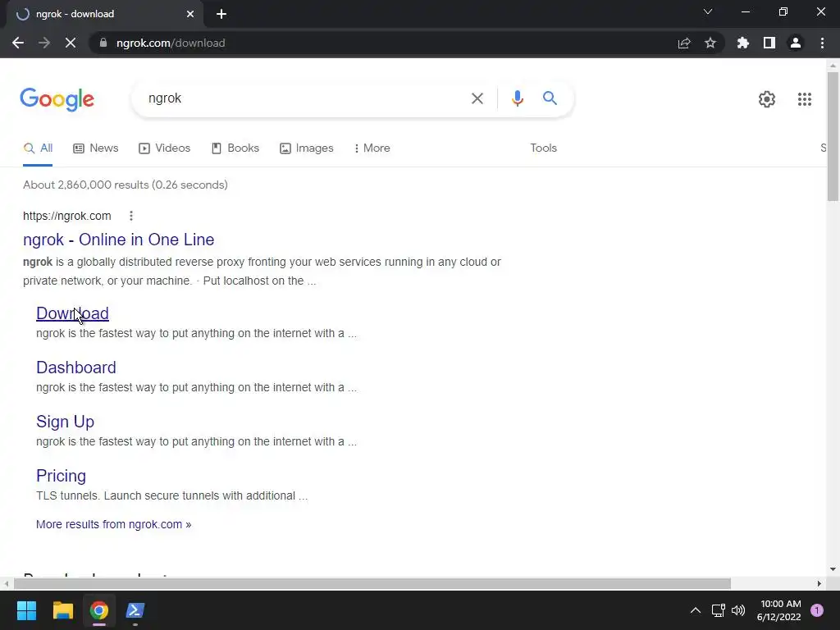Viewport: 840px width, 630px height.
Task: Switch to the News tab
Action: (96, 148)
